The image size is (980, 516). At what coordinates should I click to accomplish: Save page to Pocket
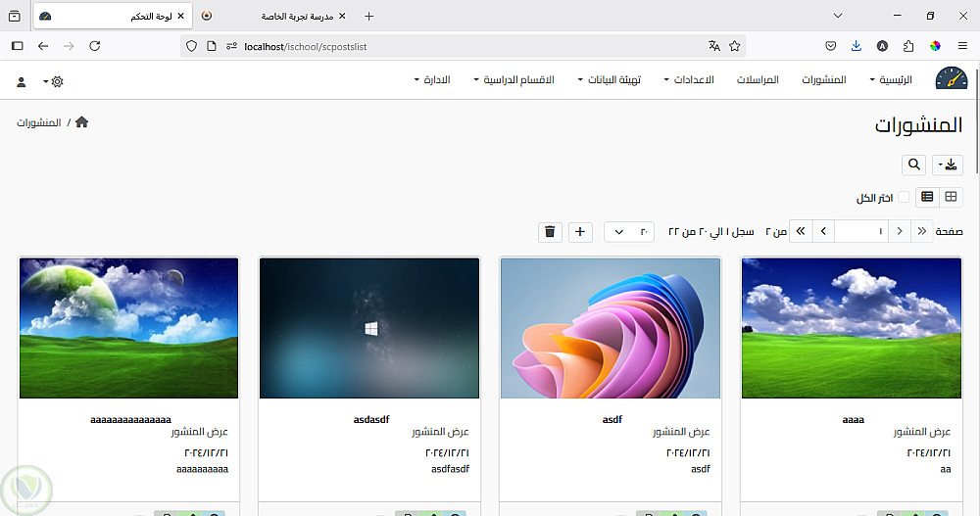click(x=831, y=46)
